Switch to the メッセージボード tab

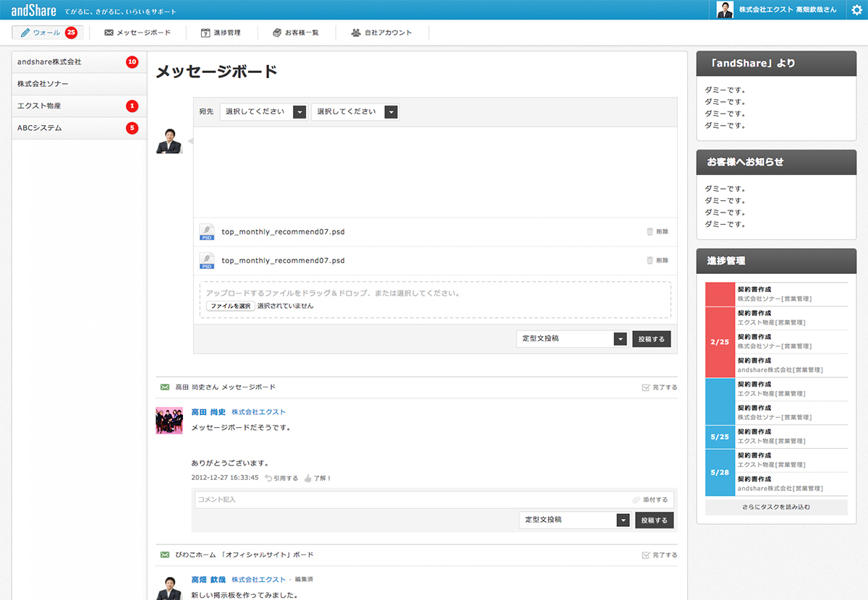tap(137, 33)
